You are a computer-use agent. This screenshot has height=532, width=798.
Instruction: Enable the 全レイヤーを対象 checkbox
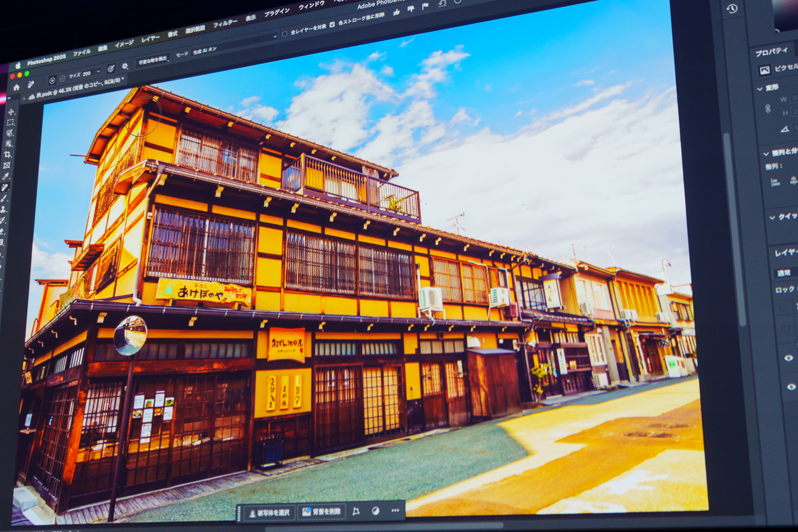pos(285,34)
